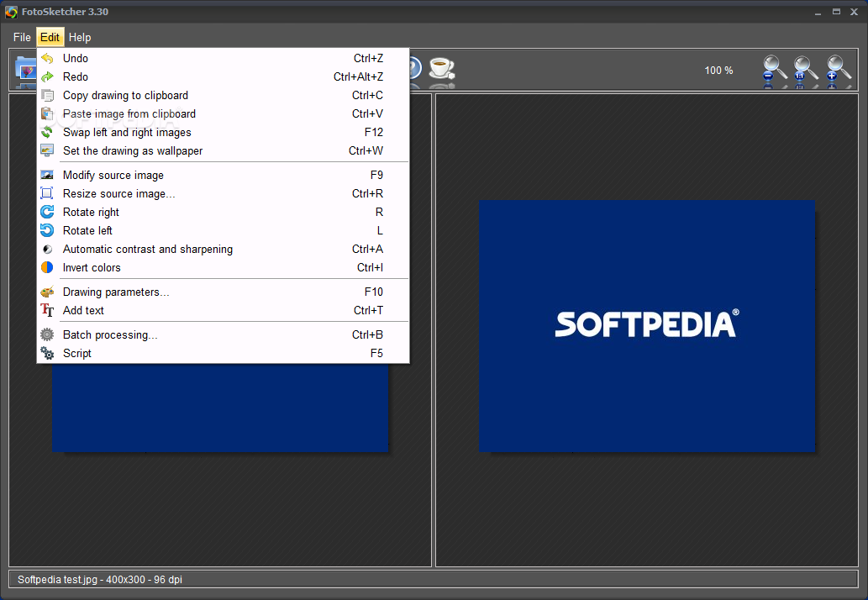Click the Undo arrow icon

point(48,58)
